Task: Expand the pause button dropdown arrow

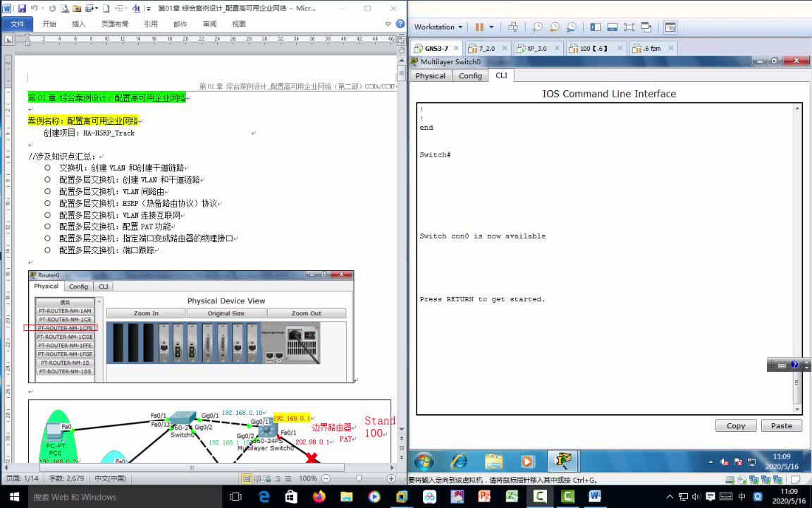Action: [x=491, y=28]
